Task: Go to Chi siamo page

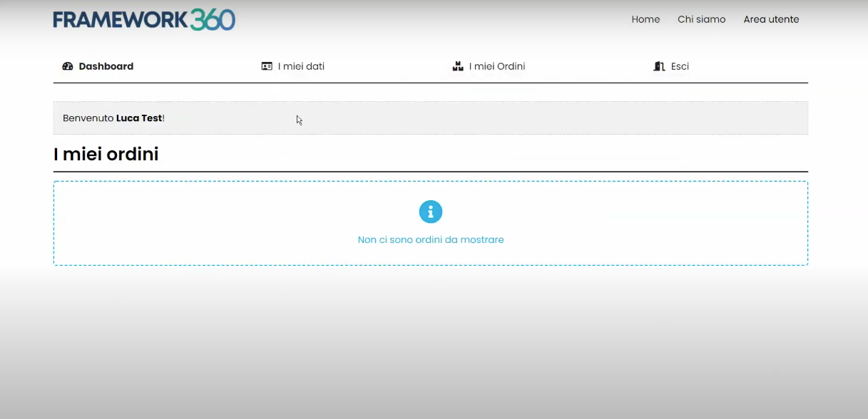Action: (x=701, y=19)
